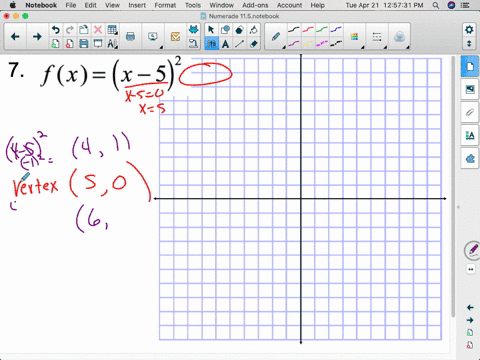Open the Apple menu
Screen dimensions: 480x360
pos(13,5)
